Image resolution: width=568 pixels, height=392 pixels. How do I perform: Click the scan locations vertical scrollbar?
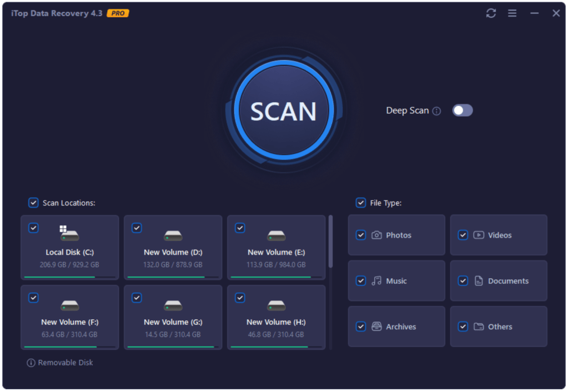tap(331, 242)
